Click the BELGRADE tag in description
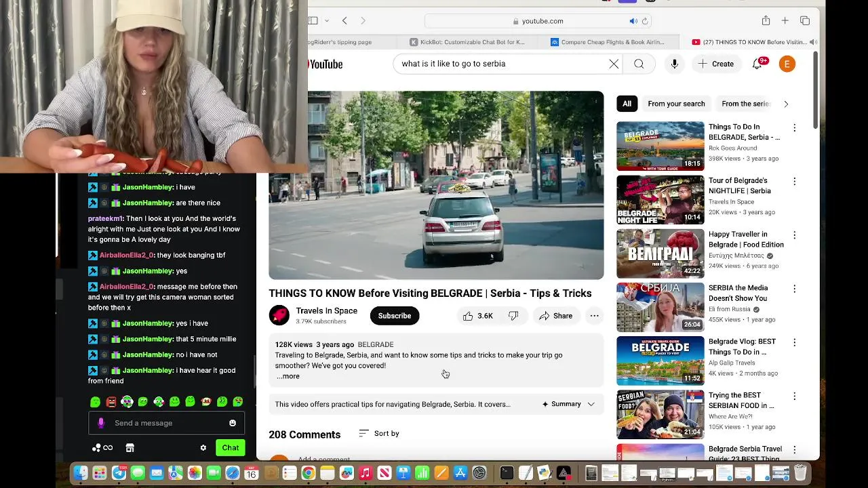This screenshot has height=488, width=868. [x=376, y=345]
